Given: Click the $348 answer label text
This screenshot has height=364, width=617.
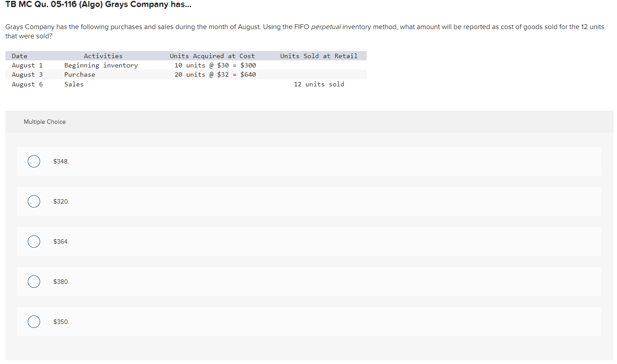Looking at the screenshot, I should tap(61, 161).
